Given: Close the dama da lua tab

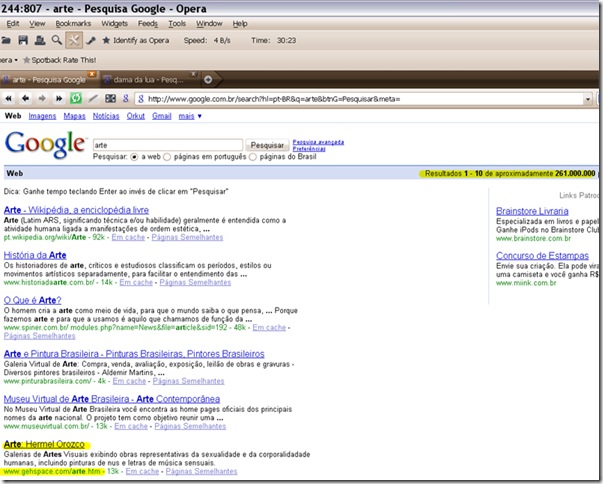Looking at the screenshot, I should click(193, 73).
